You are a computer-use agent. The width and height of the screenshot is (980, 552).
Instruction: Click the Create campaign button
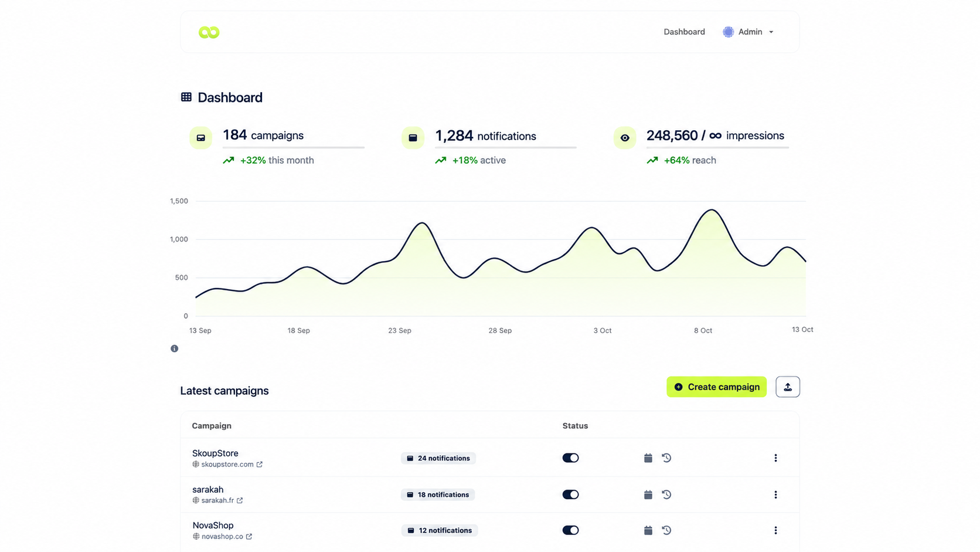[716, 387]
